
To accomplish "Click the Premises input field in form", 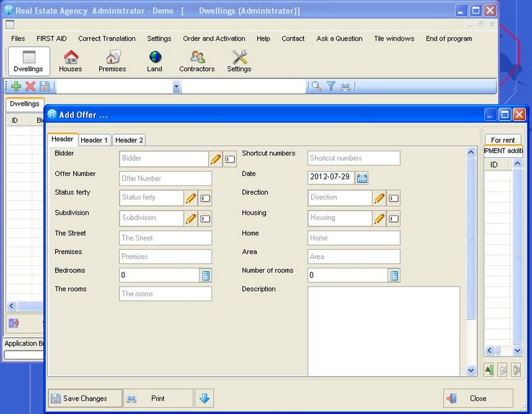I will click(x=165, y=257).
